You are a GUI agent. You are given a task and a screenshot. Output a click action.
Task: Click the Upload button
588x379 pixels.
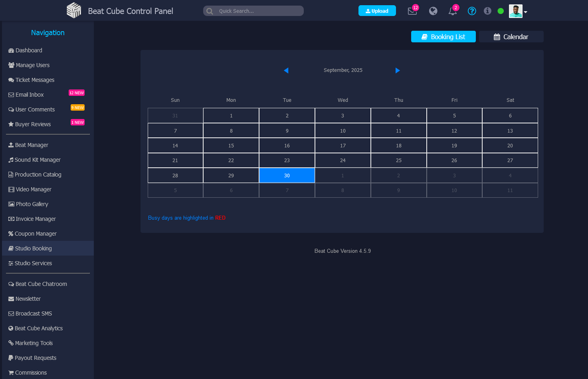[x=377, y=11]
